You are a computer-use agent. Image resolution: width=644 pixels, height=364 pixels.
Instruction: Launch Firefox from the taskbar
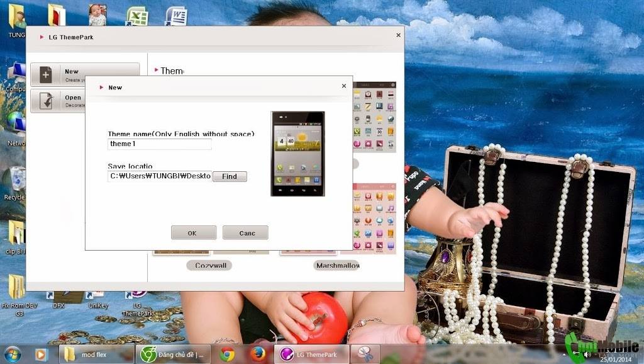[257, 354]
